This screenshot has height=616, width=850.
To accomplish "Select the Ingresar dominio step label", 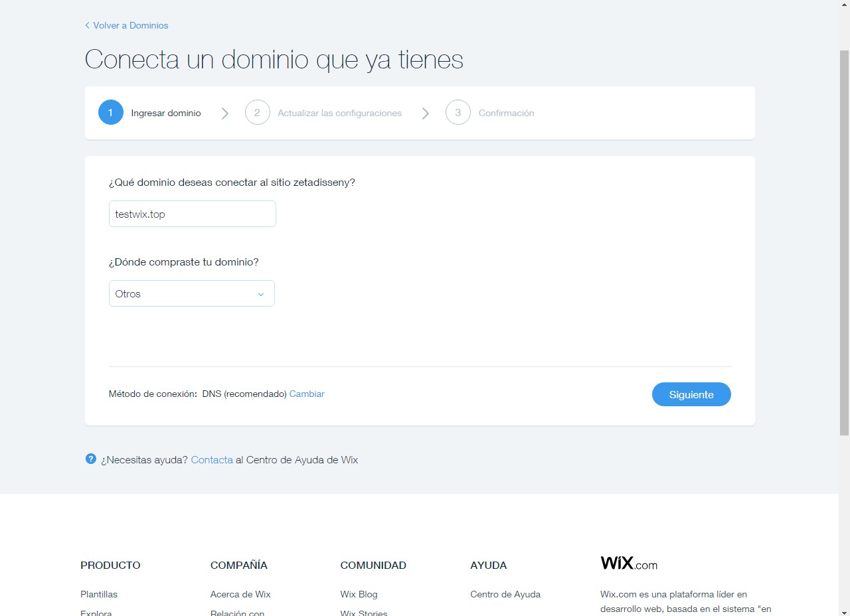I will [165, 114].
